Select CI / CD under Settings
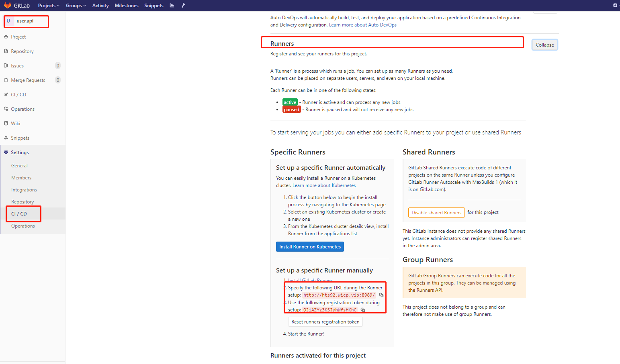The width and height of the screenshot is (620, 364). [19, 214]
